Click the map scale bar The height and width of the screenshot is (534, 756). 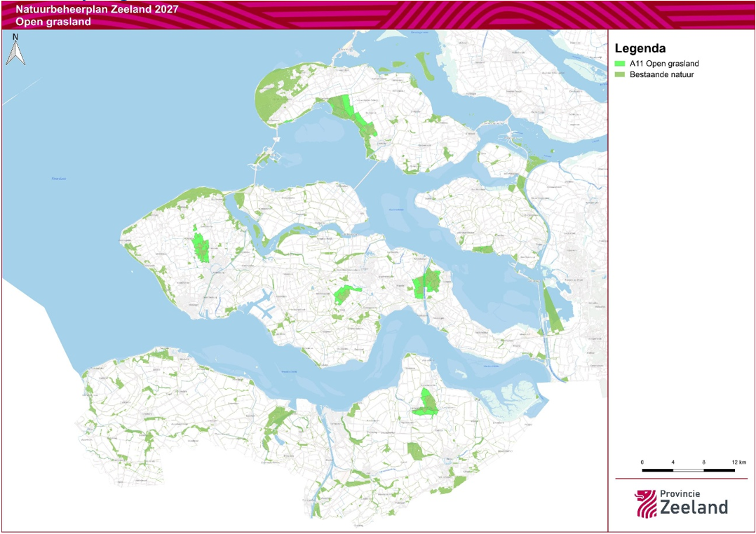pyautogui.click(x=689, y=470)
